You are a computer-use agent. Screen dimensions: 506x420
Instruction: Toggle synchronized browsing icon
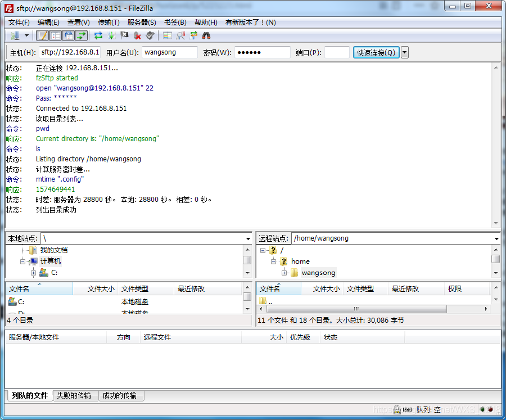pyautogui.click(x=193, y=35)
